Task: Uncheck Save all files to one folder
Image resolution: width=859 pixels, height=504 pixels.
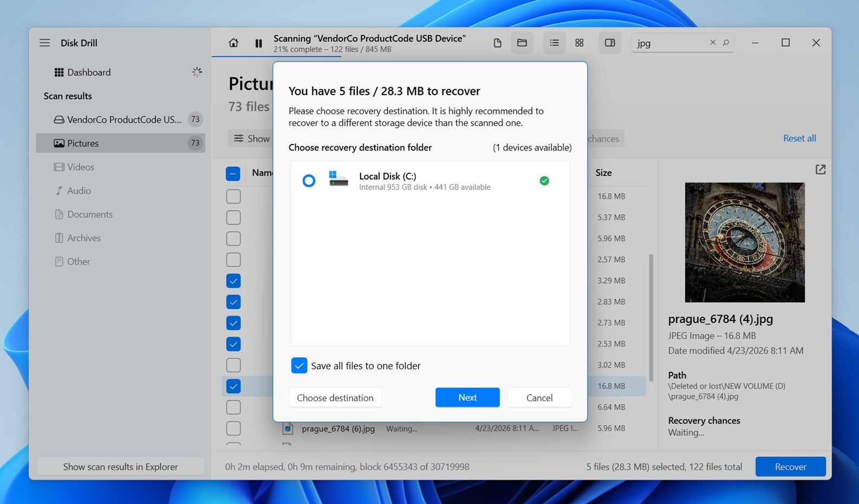Action: (x=299, y=365)
